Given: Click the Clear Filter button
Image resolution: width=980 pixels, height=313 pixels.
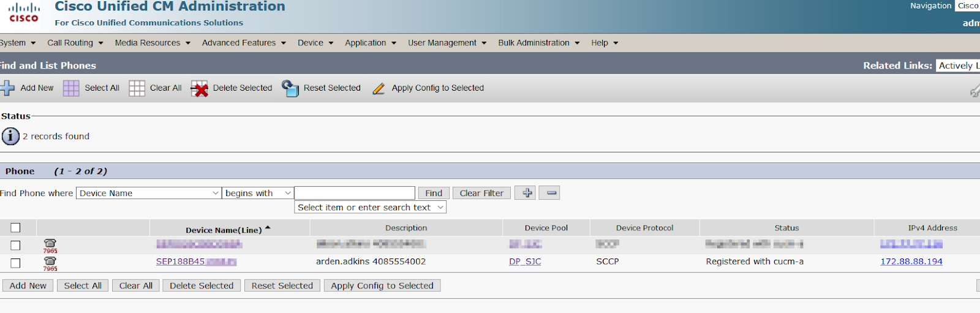Looking at the screenshot, I should pos(481,193).
